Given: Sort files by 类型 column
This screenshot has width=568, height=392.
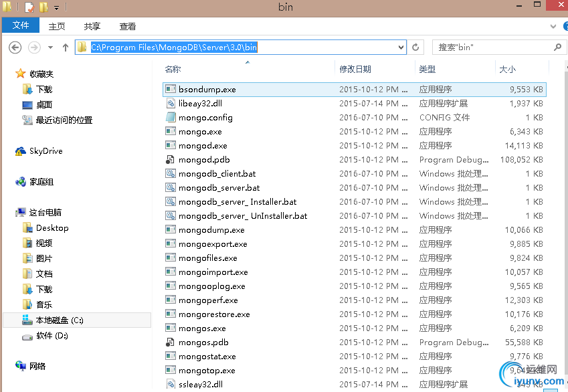Looking at the screenshot, I should click(x=427, y=69).
